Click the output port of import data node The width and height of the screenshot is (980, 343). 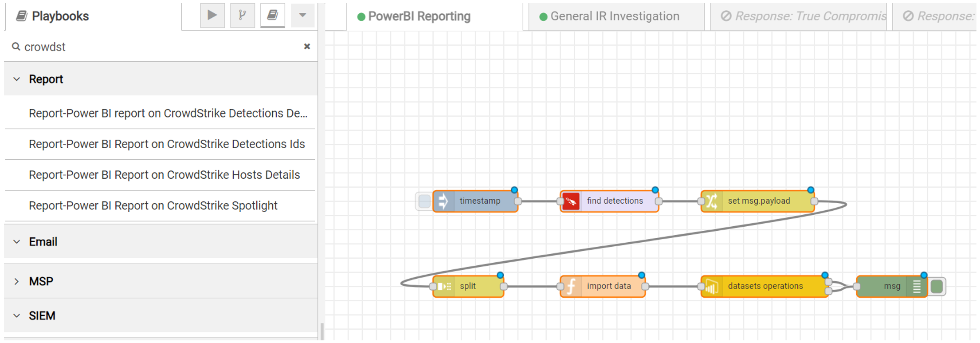pyautogui.click(x=645, y=287)
